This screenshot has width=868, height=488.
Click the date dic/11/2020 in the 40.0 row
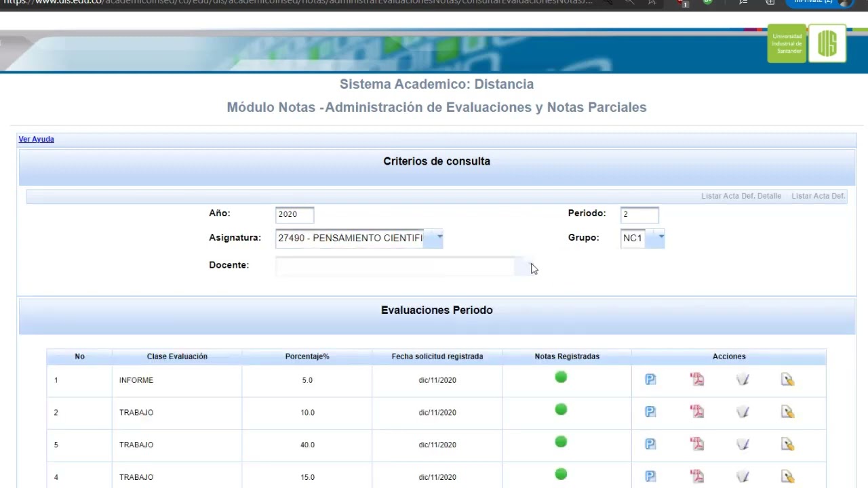[x=437, y=445]
